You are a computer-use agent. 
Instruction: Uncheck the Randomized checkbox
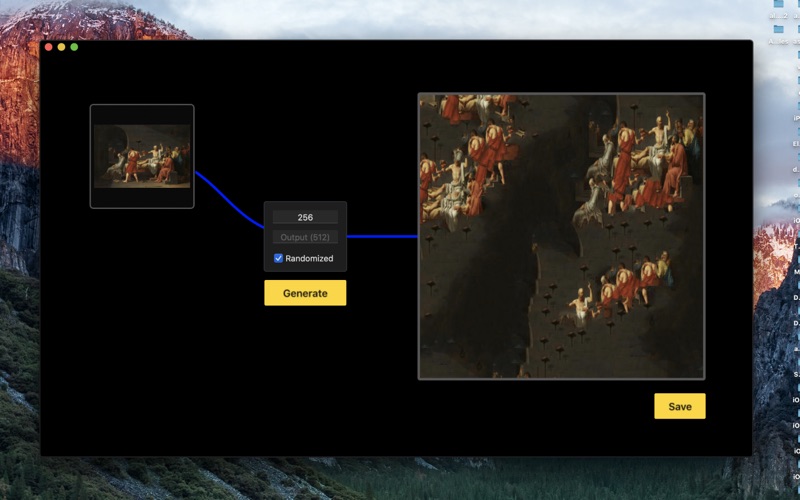(x=279, y=258)
